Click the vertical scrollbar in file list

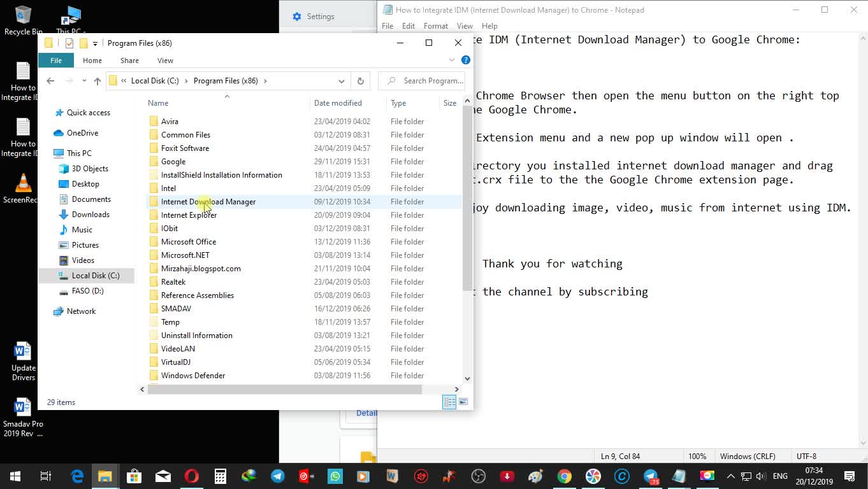click(468, 197)
